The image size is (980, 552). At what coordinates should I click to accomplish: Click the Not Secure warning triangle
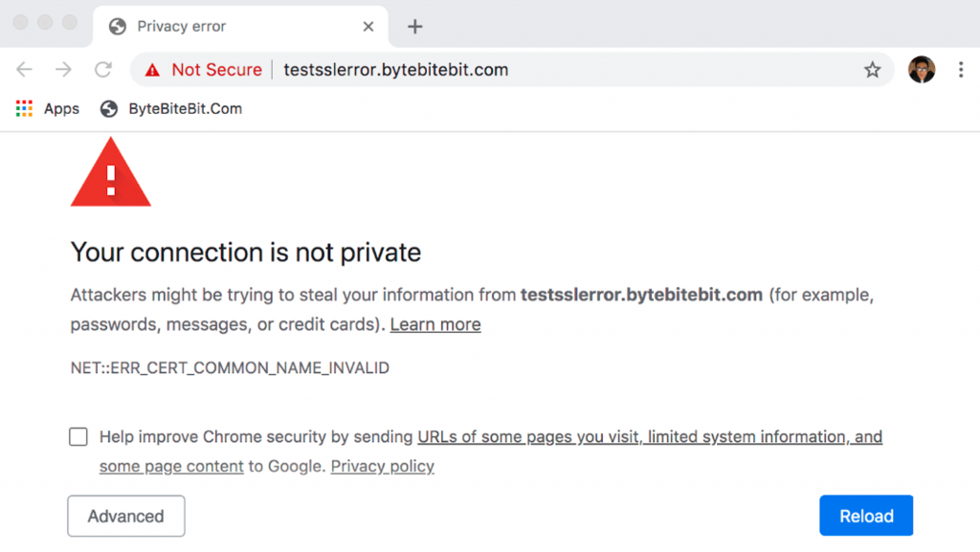coord(152,70)
